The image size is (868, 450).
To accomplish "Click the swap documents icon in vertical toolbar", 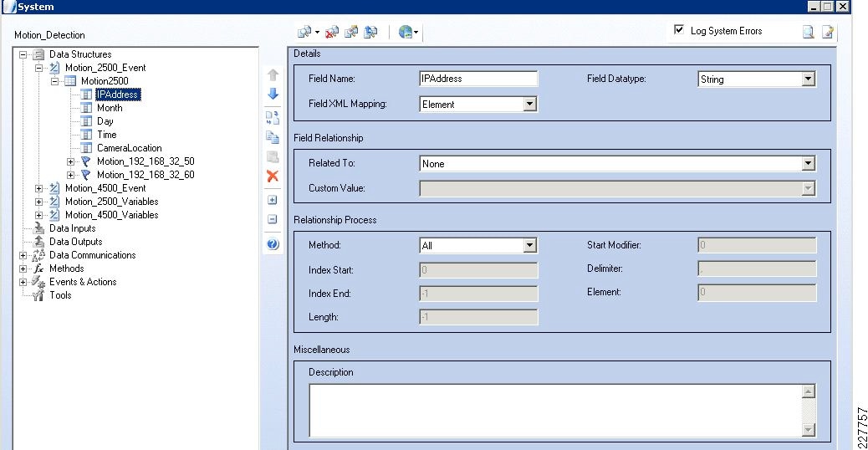I will pos(273,117).
